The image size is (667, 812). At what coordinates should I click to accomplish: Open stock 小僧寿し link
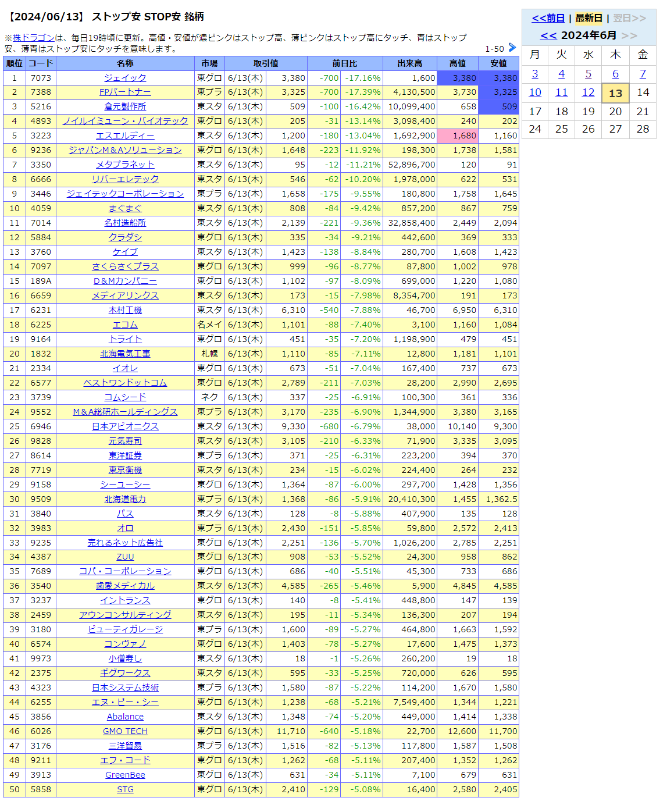pyautogui.click(x=125, y=659)
